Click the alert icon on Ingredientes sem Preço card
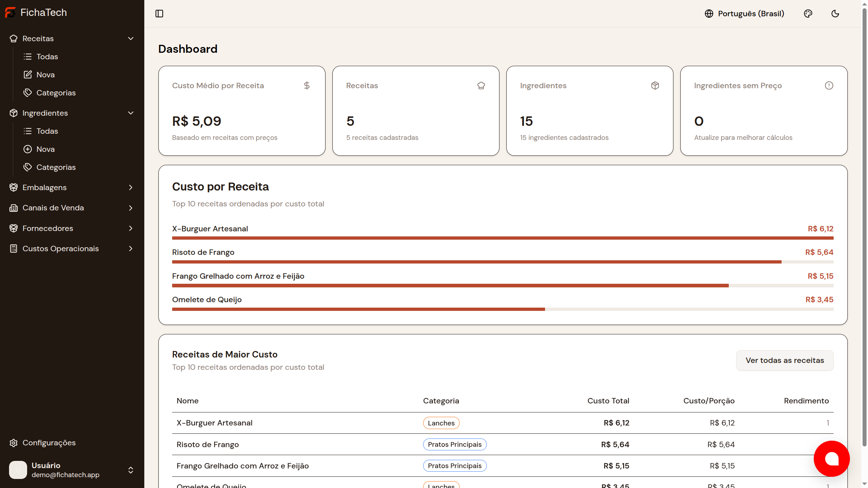The image size is (868, 488). 829,86
